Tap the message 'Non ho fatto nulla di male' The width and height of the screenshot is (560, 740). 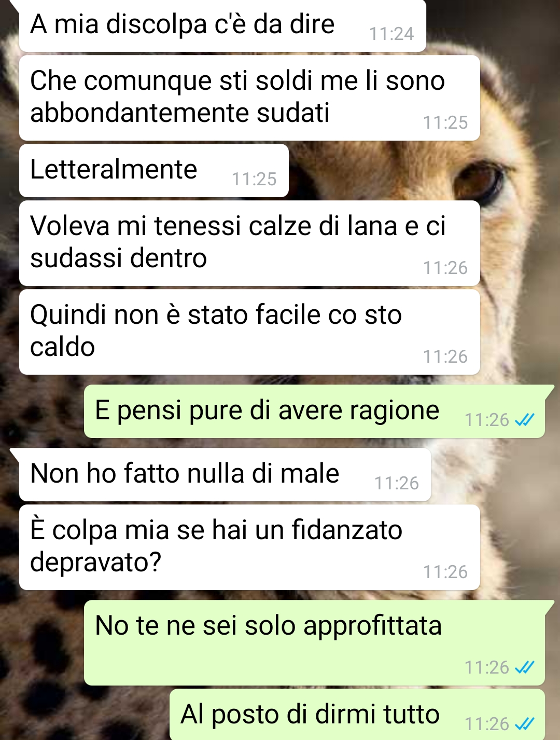click(x=225, y=475)
